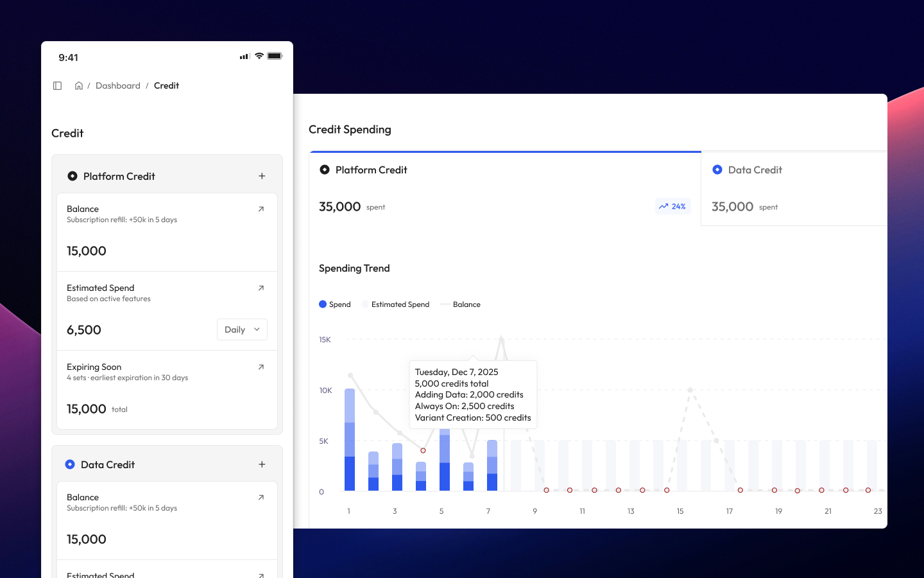Select the Credit breadcrumb item

pos(166,85)
